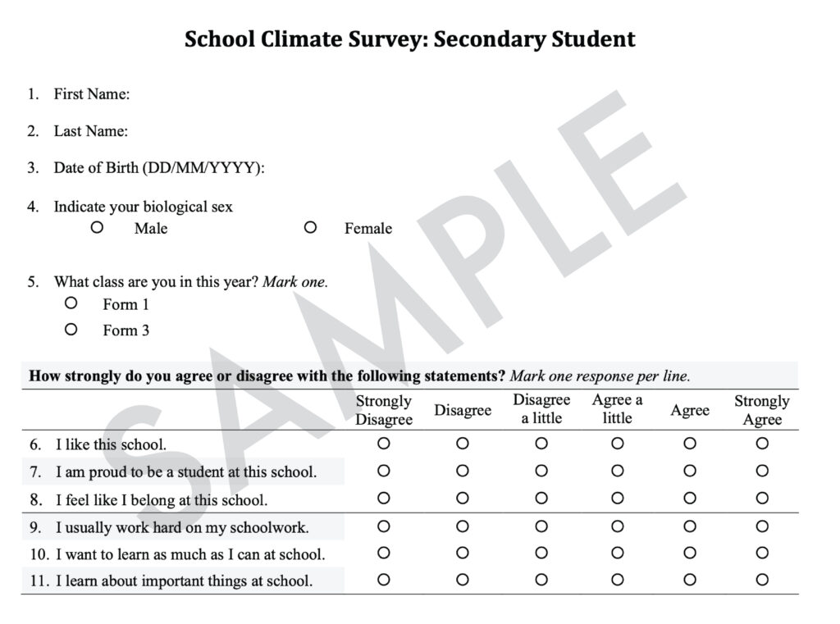Select the Male radio button
Screen dimensions: 840x624
97,227
